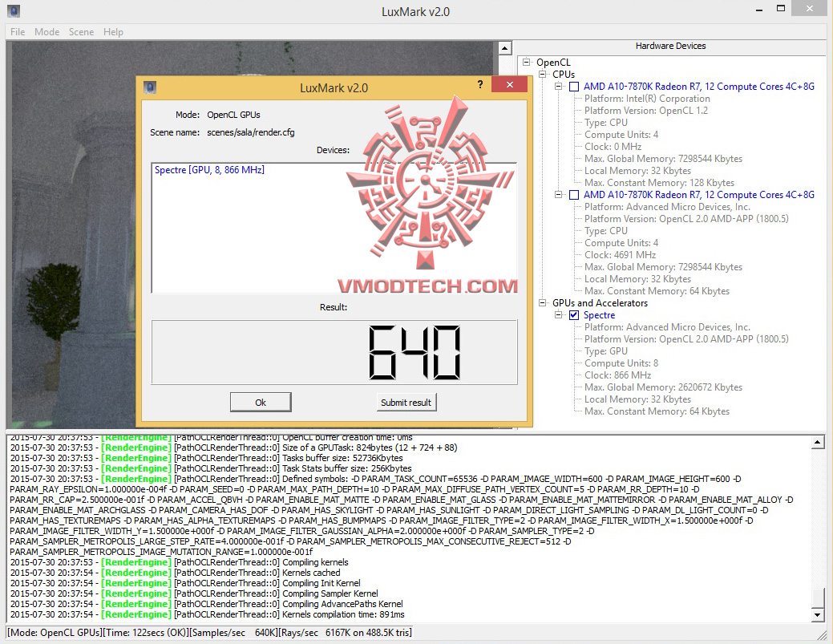Select 'Max. Constant Memory: 128 Kbytes' row
This screenshot has height=644, width=833.
click(x=659, y=183)
